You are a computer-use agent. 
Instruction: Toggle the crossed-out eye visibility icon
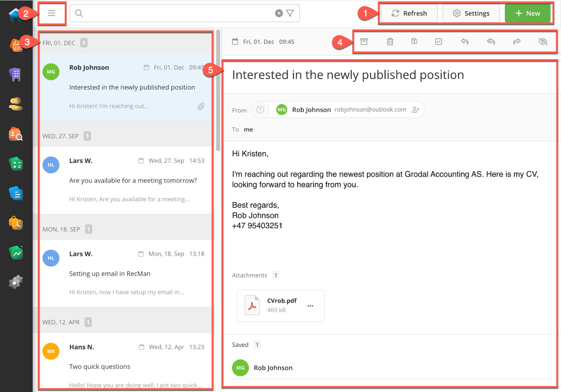click(543, 42)
